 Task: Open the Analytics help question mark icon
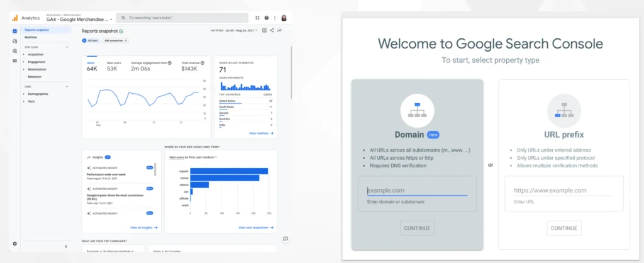point(267,18)
